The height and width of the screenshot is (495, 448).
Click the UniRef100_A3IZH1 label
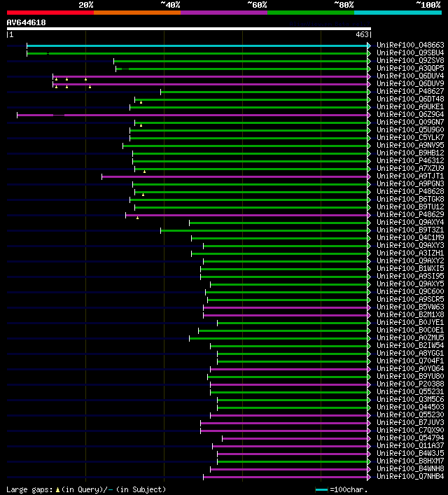tap(410, 253)
